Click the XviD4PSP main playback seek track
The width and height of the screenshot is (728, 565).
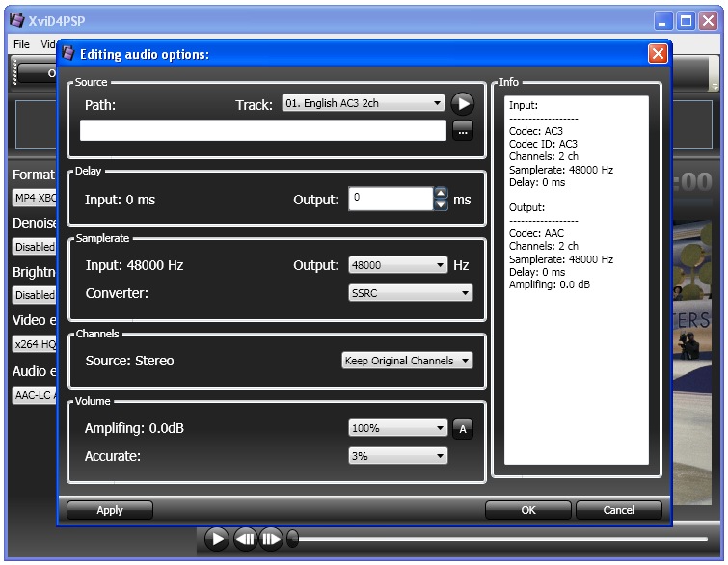tap(502, 539)
